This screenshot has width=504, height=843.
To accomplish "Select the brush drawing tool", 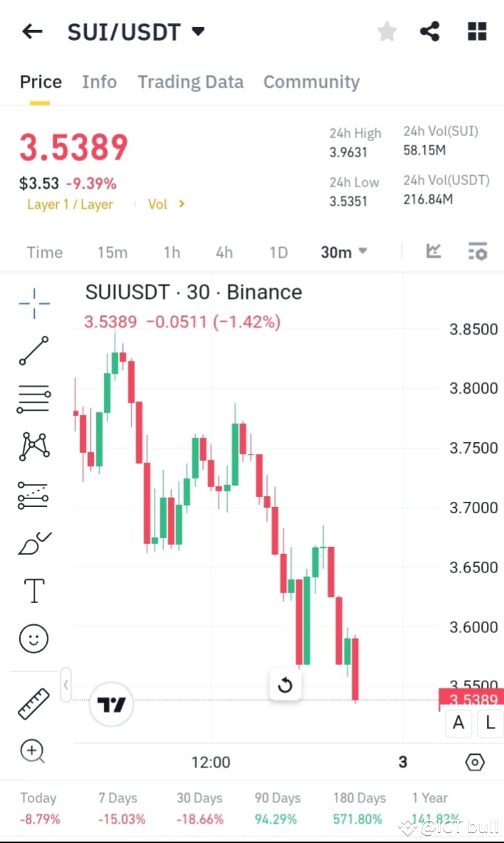I will (33, 543).
